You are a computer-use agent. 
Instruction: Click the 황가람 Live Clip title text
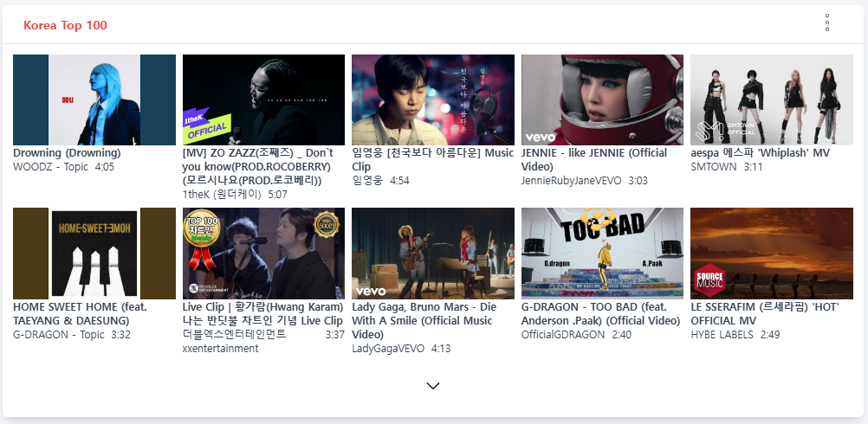pos(263,313)
